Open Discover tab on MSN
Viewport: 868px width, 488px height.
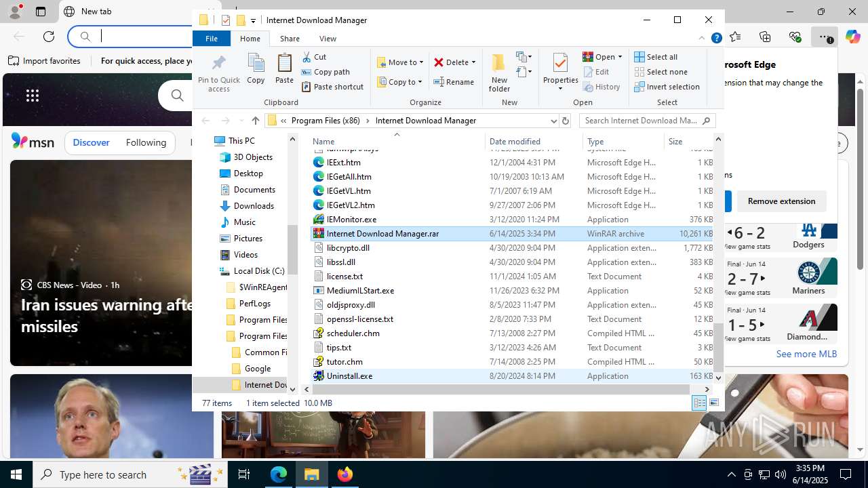click(91, 142)
